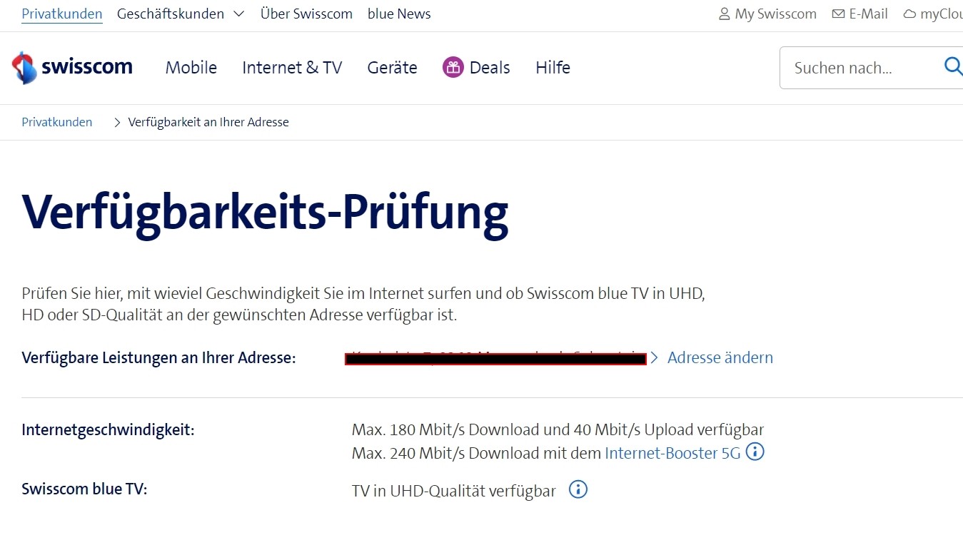The height and width of the screenshot is (560, 963).
Task: Click the My Swisscom person icon
Action: click(x=724, y=14)
